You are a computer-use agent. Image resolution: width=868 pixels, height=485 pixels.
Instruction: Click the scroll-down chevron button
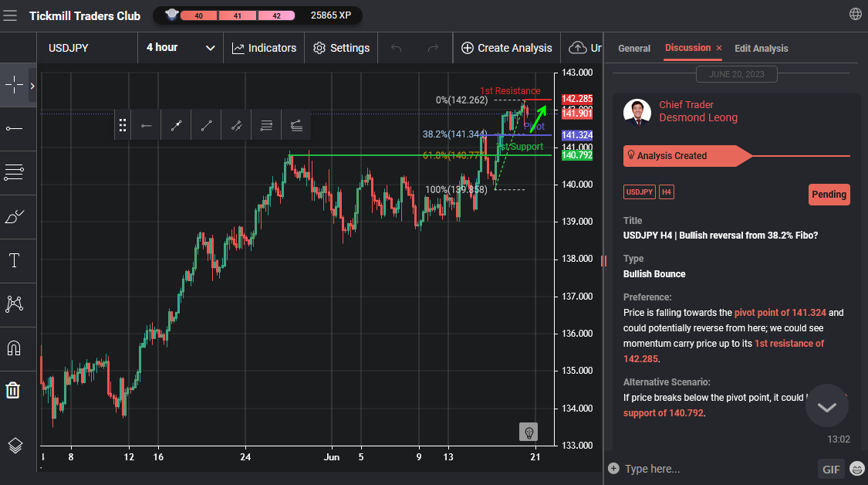point(827,407)
